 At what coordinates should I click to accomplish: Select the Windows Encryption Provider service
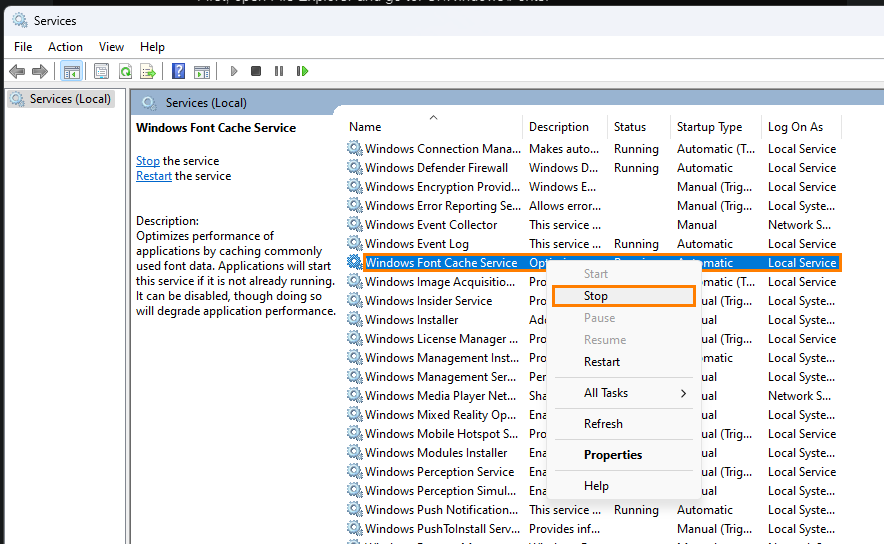pyautogui.click(x=442, y=187)
